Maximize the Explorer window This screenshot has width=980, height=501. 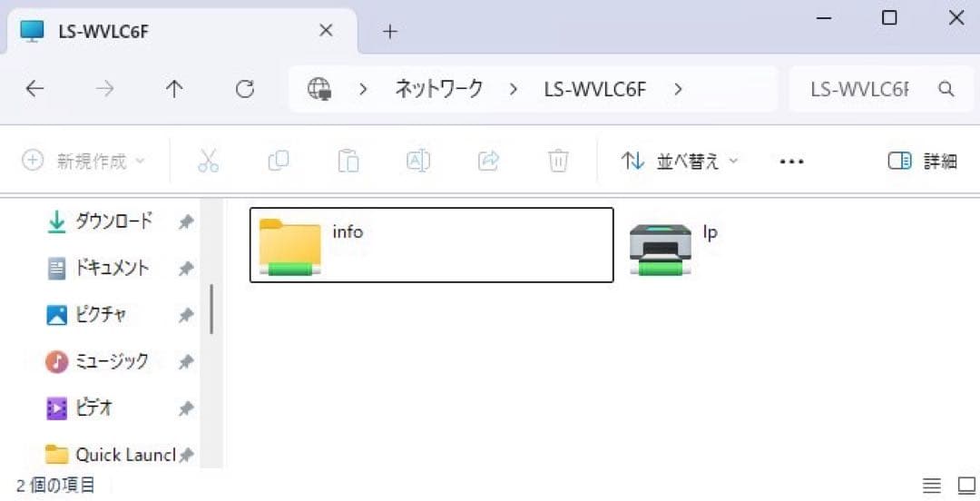(x=889, y=18)
